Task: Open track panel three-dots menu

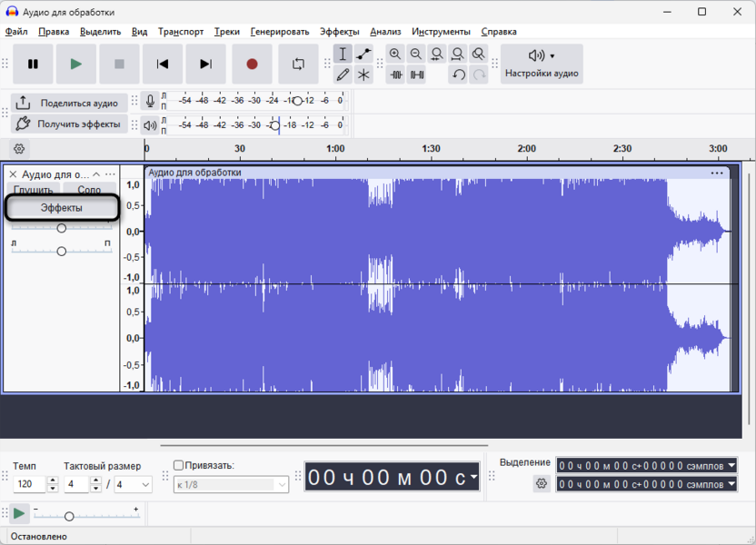Action: tap(110, 174)
